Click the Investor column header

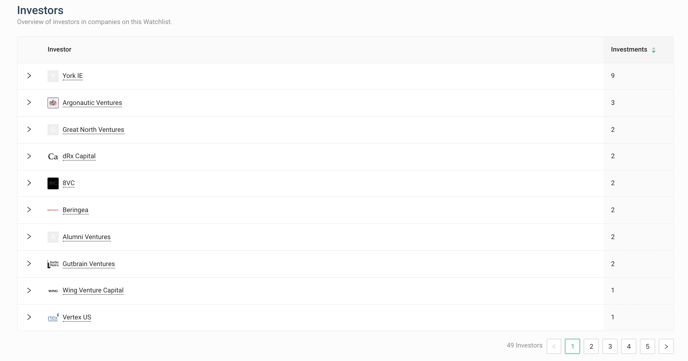pos(59,50)
